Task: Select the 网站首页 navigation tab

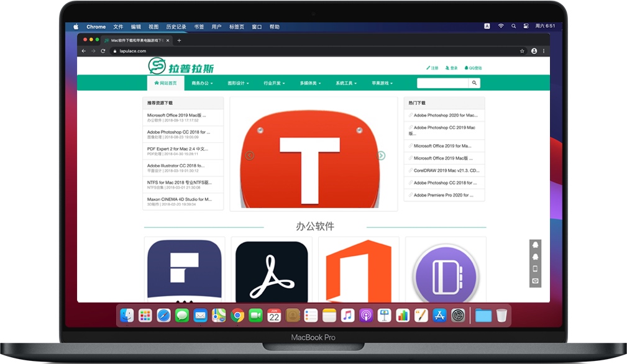Action: [167, 83]
